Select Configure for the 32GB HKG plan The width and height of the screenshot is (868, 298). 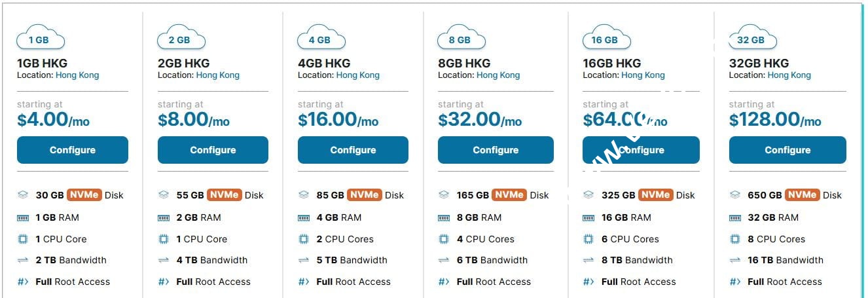click(787, 150)
